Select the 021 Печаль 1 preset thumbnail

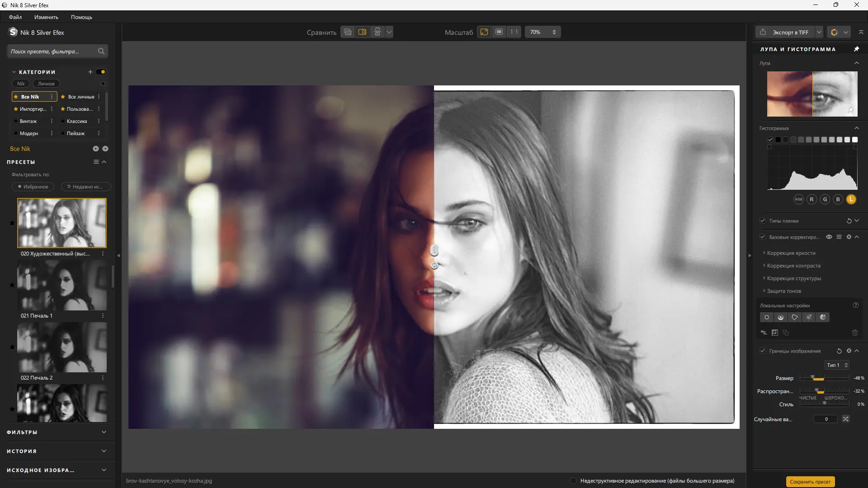point(62,286)
